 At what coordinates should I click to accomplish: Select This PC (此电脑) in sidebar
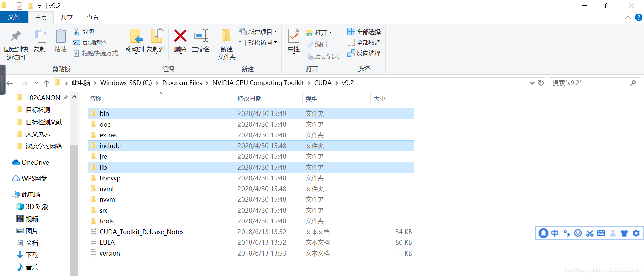click(26, 194)
